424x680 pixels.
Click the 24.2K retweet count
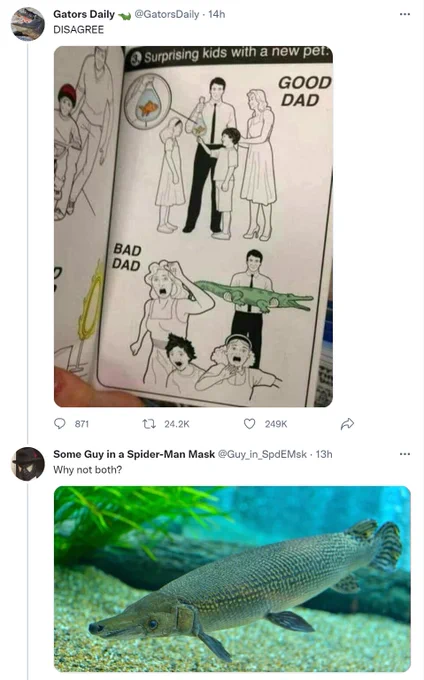(x=177, y=424)
